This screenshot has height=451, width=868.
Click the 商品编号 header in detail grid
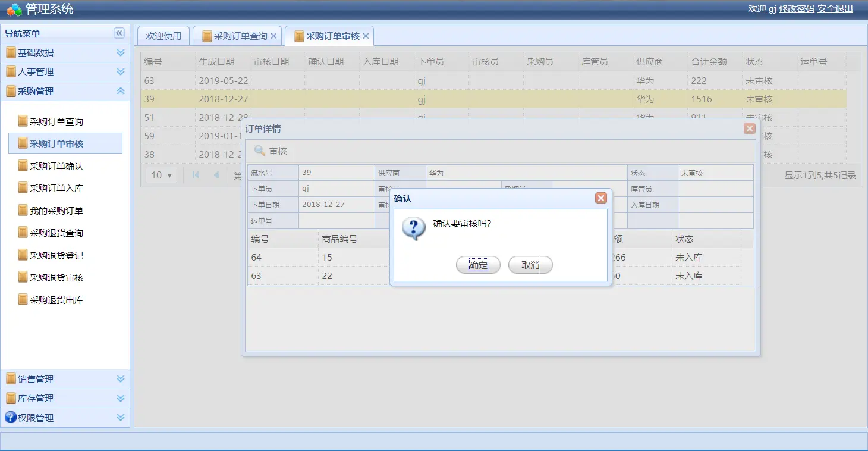(353, 239)
